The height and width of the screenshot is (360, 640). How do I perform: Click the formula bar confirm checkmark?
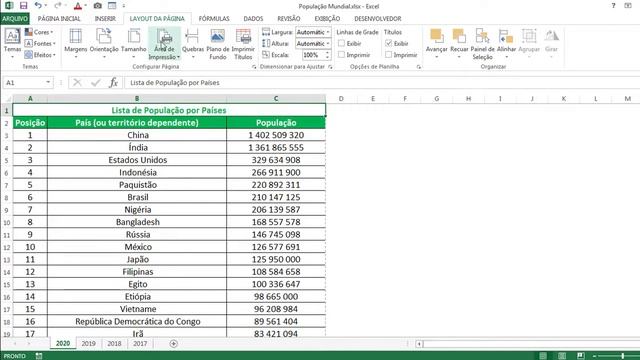tap(96, 82)
